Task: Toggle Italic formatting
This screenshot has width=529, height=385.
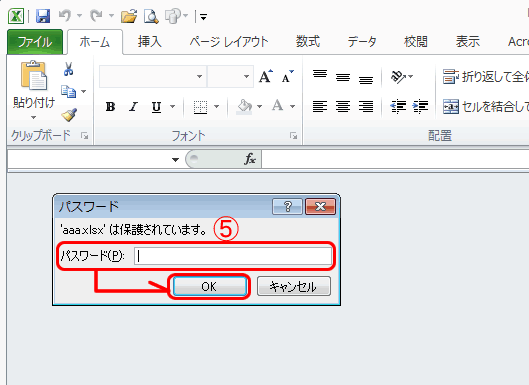Action: pyautogui.click(x=133, y=107)
